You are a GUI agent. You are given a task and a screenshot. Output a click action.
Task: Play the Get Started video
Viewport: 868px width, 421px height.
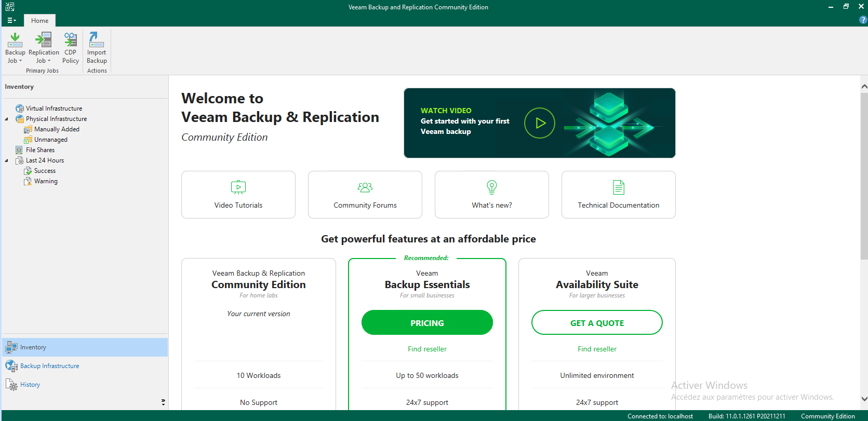pyautogui.click(x=540, y=123)
